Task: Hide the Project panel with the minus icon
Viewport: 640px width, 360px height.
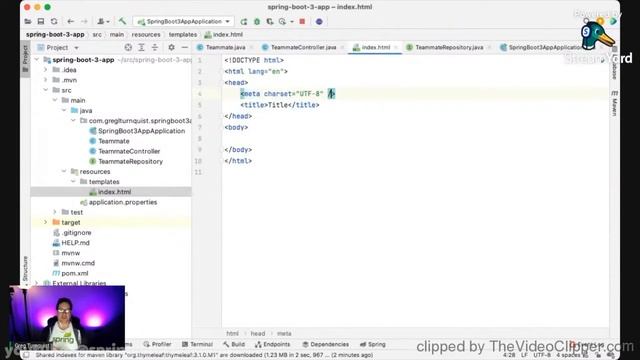Action: tap(184, 48)
